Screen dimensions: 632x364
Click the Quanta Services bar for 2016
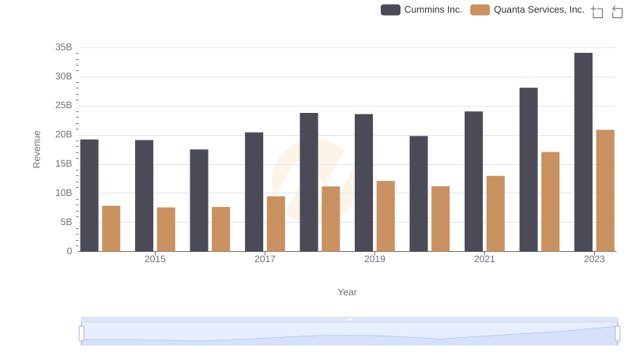[x=221, y=229]
